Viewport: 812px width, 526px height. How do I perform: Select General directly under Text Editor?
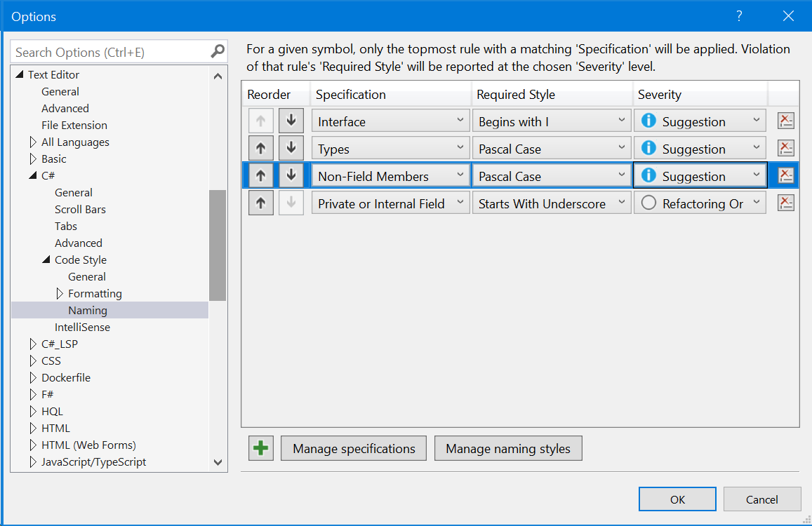tap(60, 92)
